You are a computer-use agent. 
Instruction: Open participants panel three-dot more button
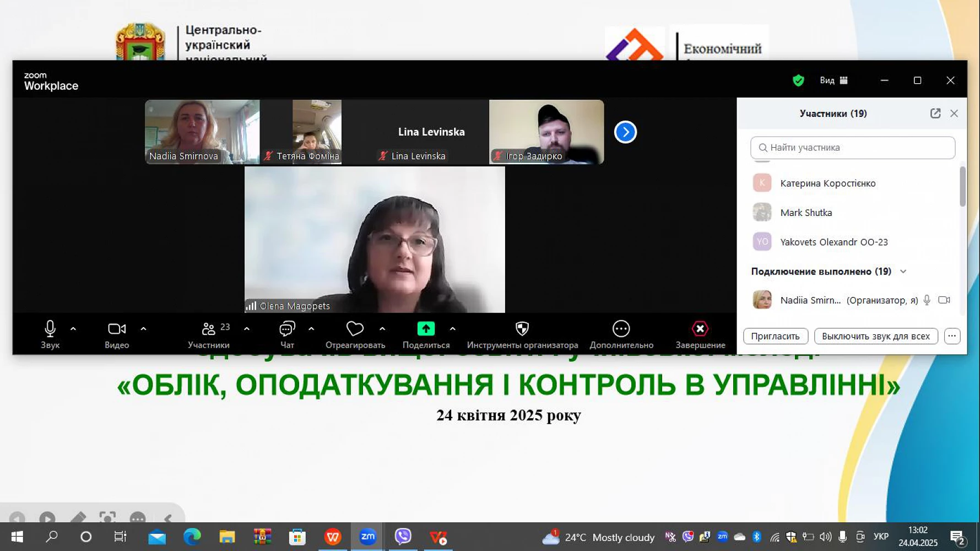952,336
